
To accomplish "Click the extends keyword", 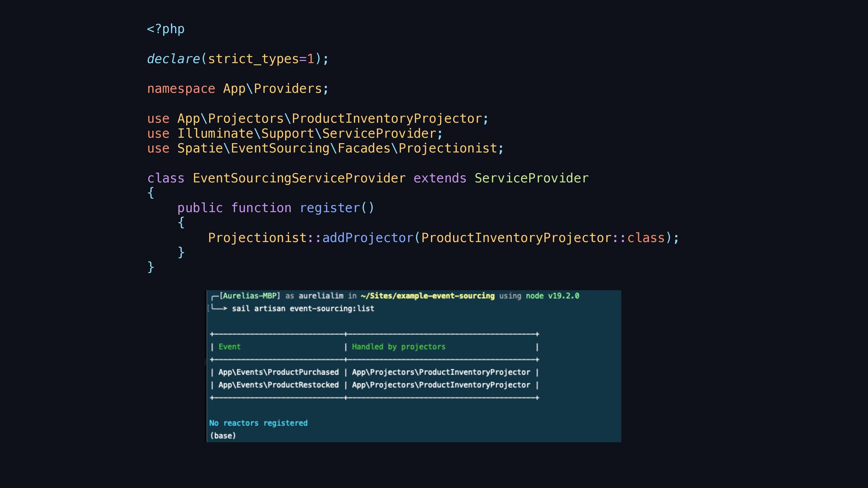I will (439, 178).
